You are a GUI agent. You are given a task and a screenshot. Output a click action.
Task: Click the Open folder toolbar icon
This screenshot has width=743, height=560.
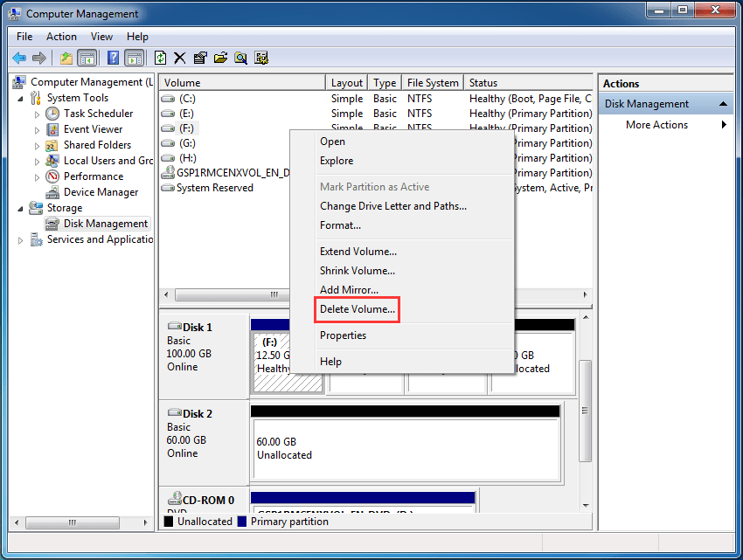220,59
